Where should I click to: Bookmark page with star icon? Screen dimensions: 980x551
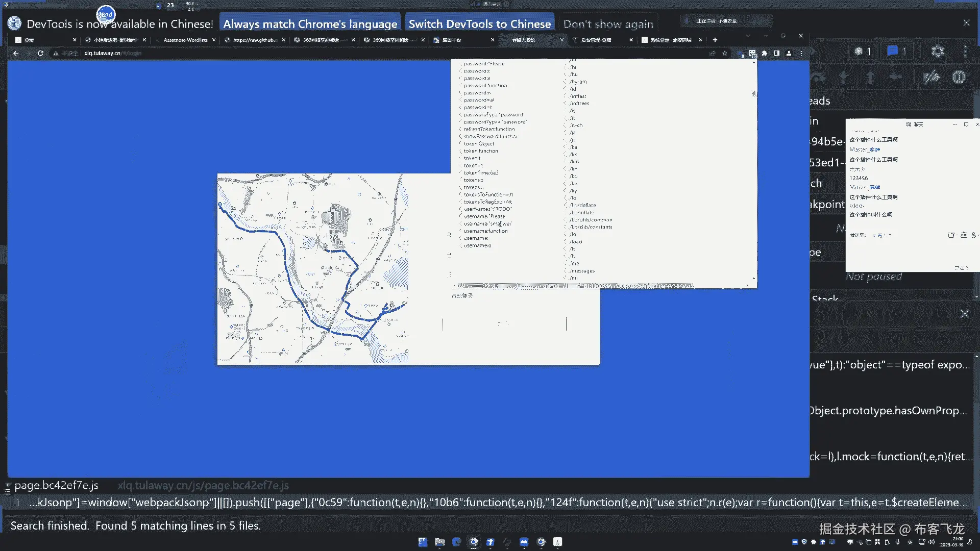tap(724, 53)
